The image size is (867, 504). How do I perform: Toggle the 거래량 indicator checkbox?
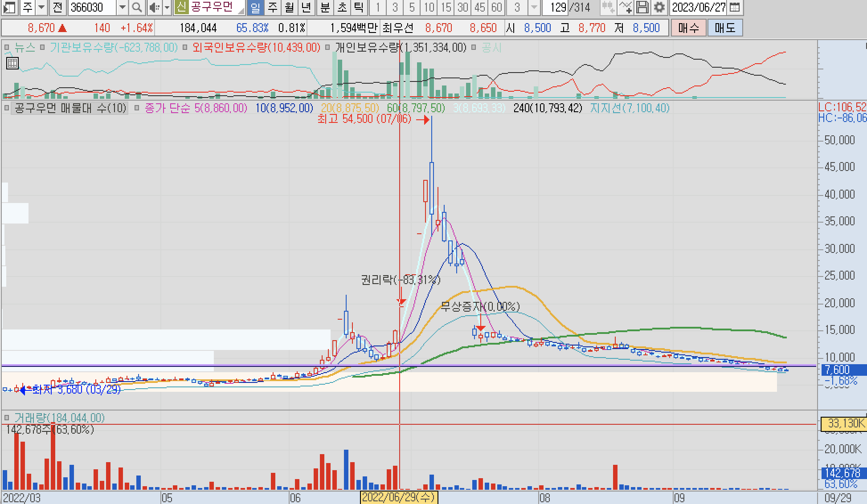coord(7,418)
